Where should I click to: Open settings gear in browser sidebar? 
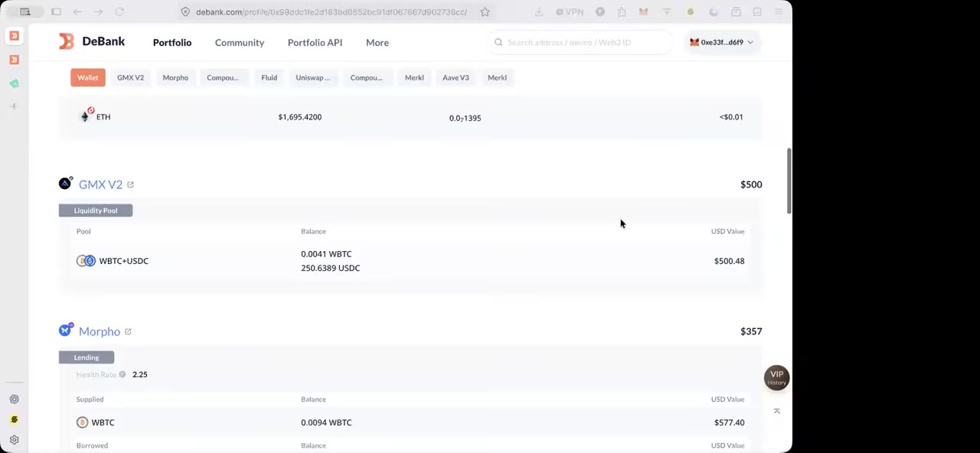(14, 440)
